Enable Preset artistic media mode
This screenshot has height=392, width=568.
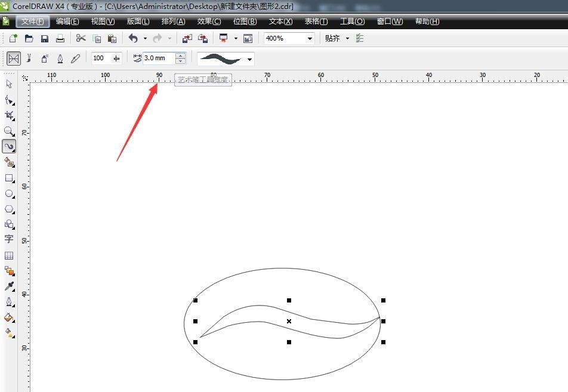tap(14, 58)
